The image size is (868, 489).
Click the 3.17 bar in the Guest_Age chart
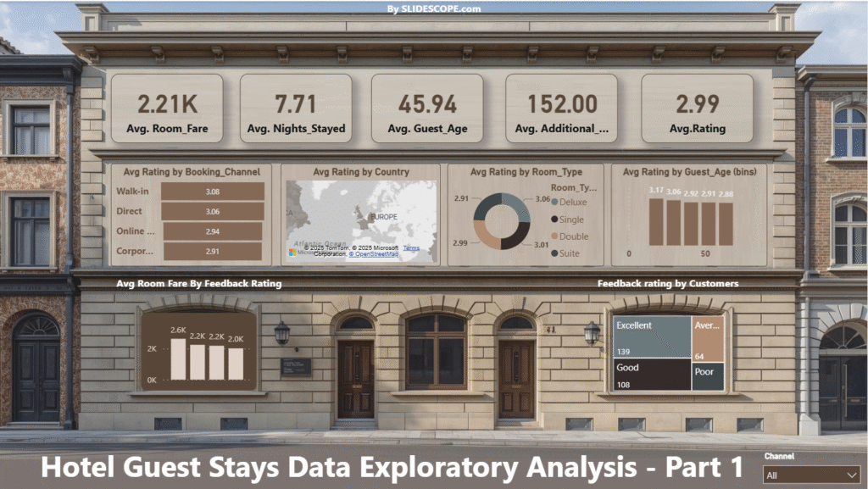(656, 223)
